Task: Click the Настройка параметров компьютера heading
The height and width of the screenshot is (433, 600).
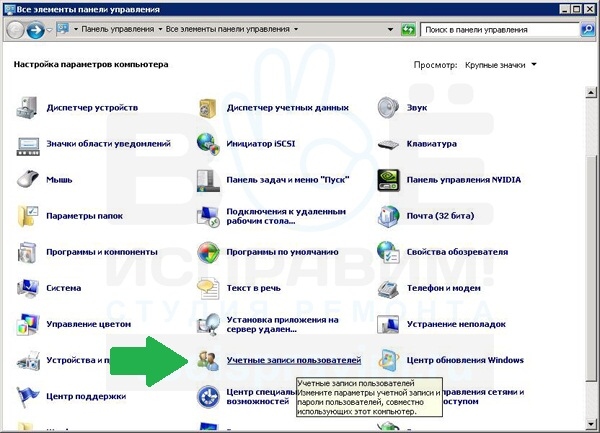Action: pos(91,64)
